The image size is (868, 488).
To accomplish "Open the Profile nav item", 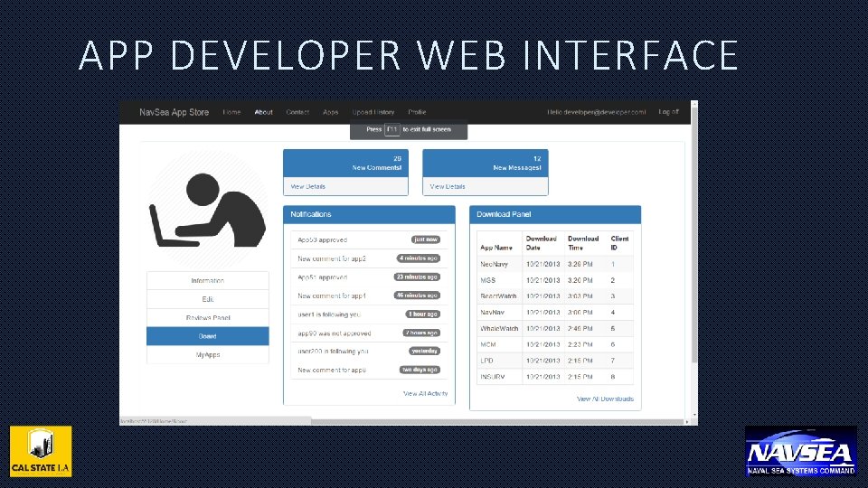I will click(x=417, y=112).
